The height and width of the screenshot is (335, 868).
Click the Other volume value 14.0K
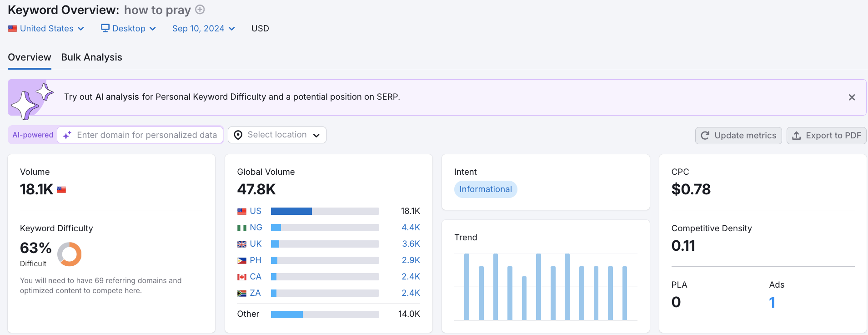coord(409,314)
